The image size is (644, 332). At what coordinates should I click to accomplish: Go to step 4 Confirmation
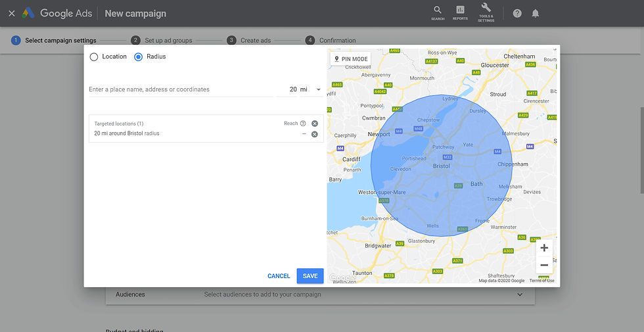(x=331, y=40)
